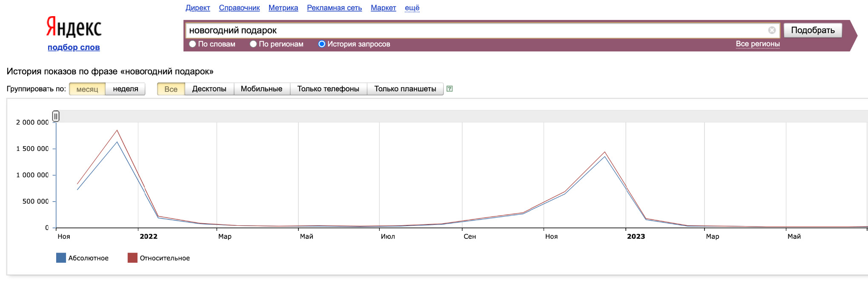The image size is (868, 281).
Task: Open the 'подбор слов' link
Action: pos(74,47)
